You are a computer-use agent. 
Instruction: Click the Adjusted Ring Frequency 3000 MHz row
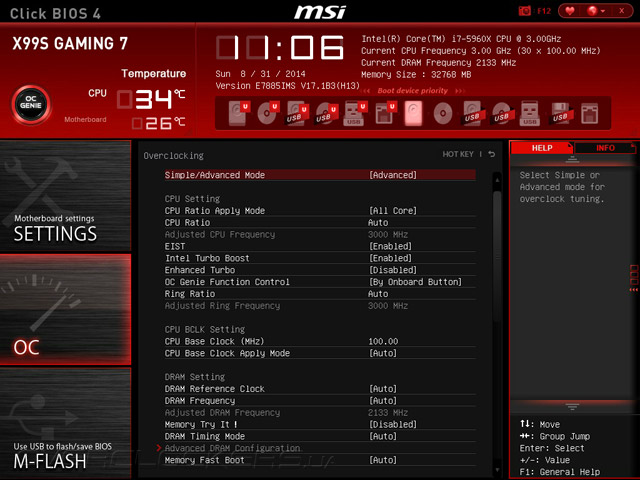click(320, 305)
